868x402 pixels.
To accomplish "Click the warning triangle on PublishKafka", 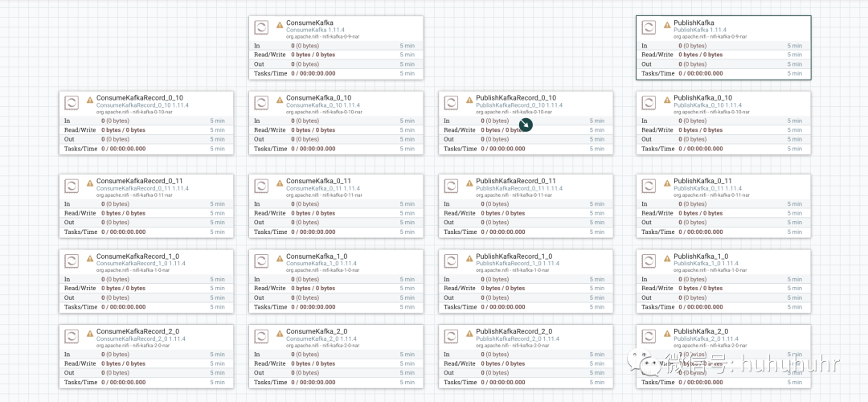I will [667, 25].
